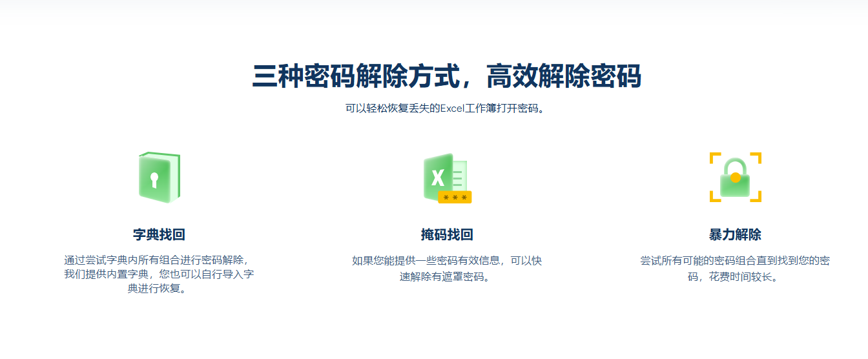
Task: Select the 字典找回 heading
Action: pyautogui.click(x=159, y=234)
